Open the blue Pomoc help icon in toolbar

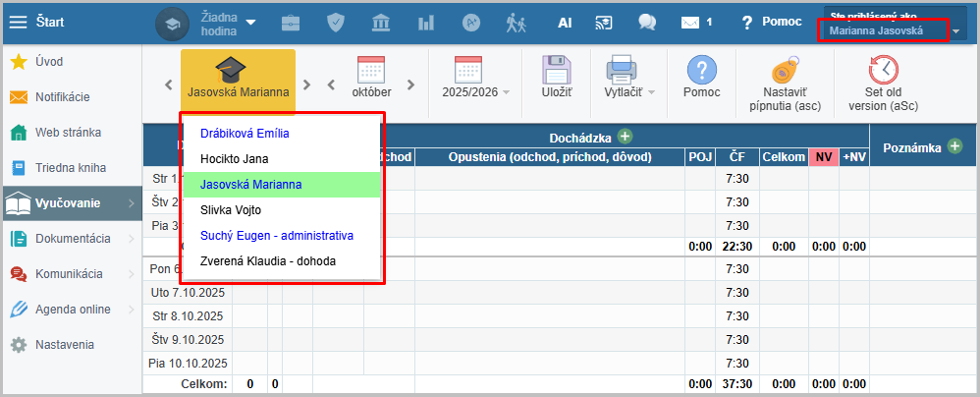pos(701,70)
